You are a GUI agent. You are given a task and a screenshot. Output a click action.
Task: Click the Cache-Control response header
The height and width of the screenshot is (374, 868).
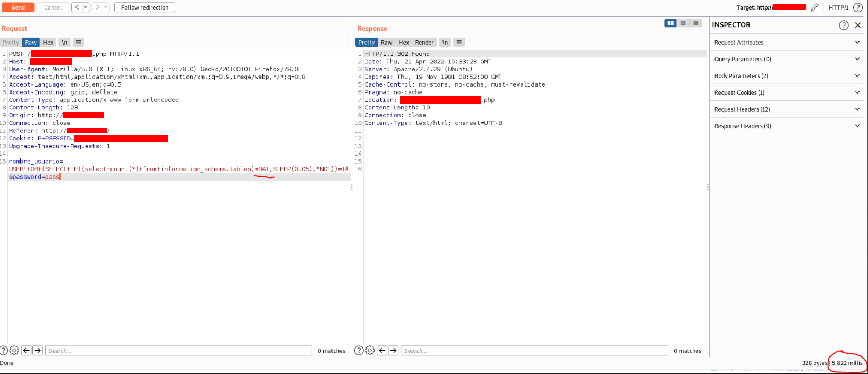coord(455,84)
